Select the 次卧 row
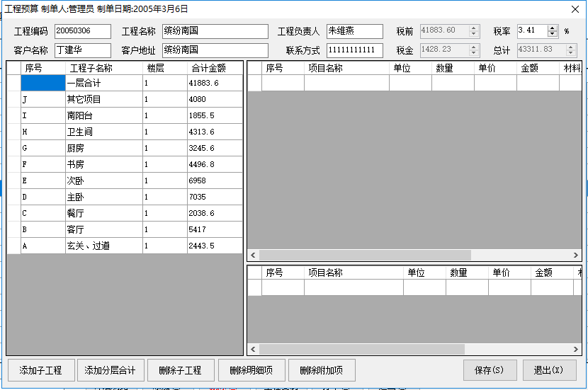This screenshot has height=390, width=588. [x=125, y=180]
